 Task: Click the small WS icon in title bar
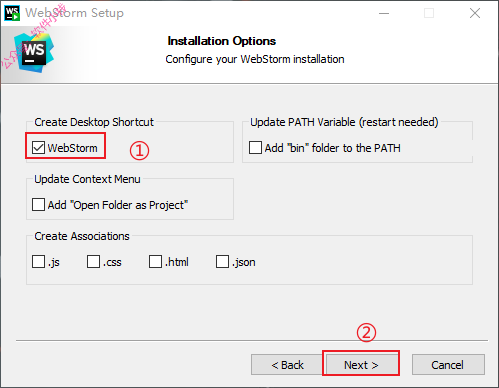(x=12, y=13)
